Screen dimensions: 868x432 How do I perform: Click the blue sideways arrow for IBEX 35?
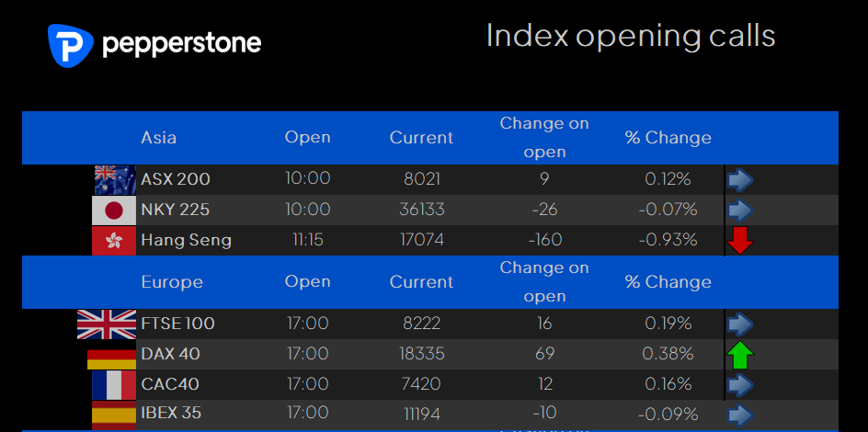740,415
